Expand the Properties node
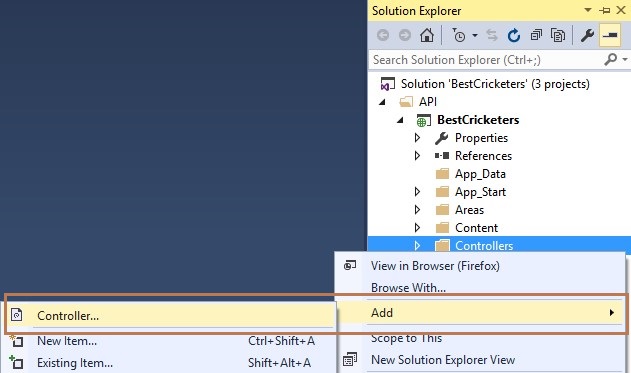 [417, 138]
